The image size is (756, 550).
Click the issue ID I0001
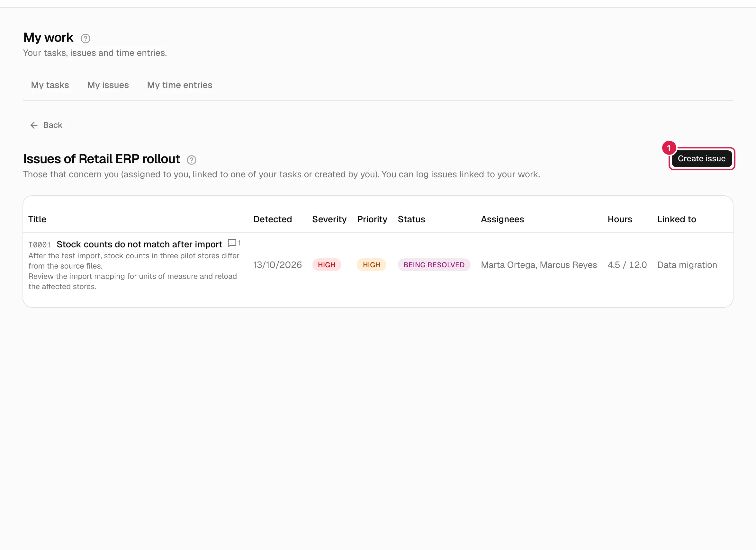click(x=40, y=245)
